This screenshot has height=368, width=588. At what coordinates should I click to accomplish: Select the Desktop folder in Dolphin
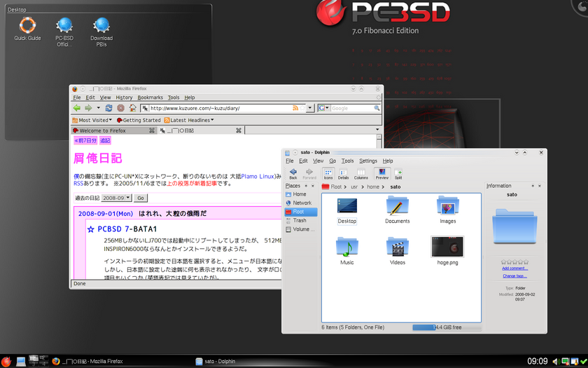click(347, 211)
